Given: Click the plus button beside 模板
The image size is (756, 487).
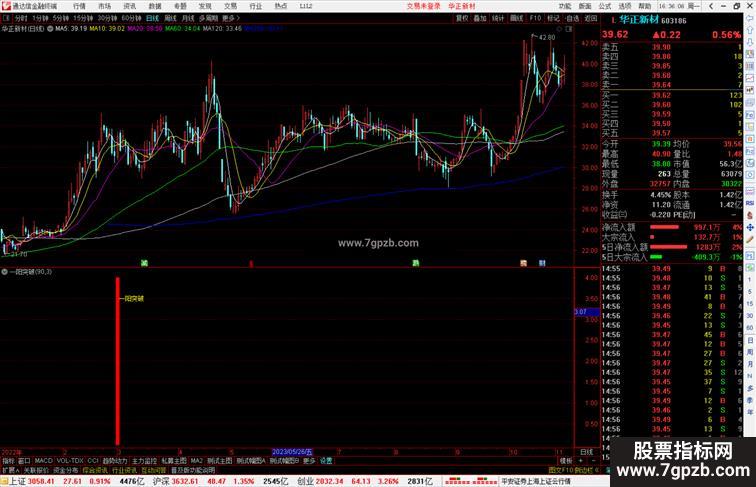Looking at the screenshot, I should 580,461.
